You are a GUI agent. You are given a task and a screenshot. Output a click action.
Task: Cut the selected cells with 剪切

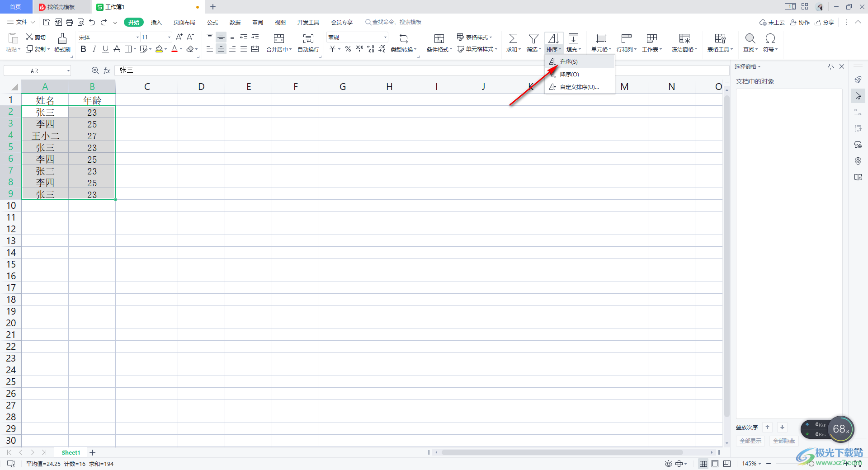tap(36, 37)
